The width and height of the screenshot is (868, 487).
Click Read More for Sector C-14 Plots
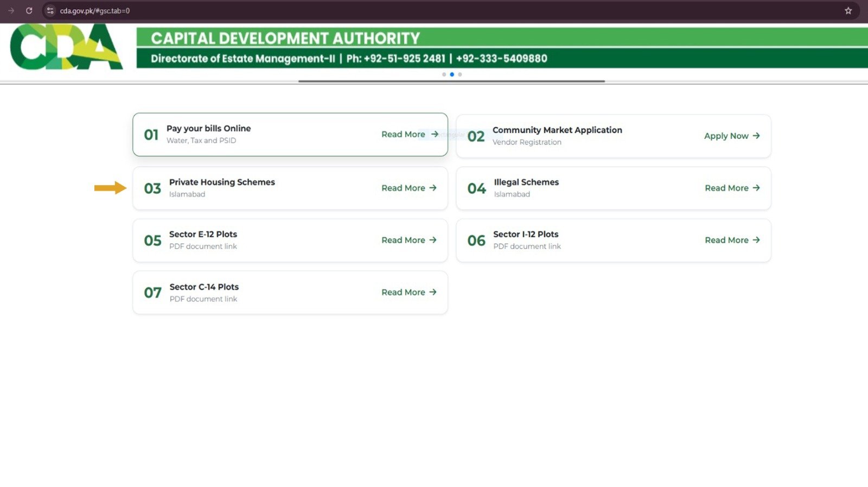click(x=403, y=292)
